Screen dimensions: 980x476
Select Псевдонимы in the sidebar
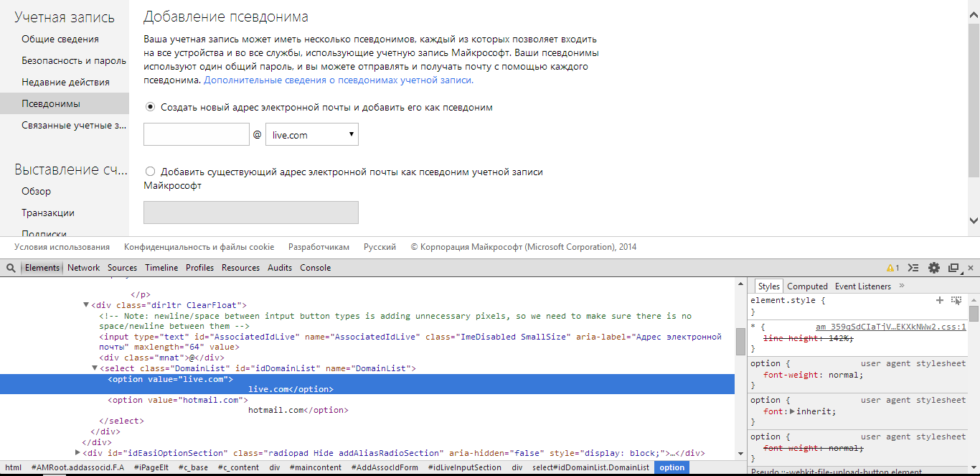[x=65, y=103]
